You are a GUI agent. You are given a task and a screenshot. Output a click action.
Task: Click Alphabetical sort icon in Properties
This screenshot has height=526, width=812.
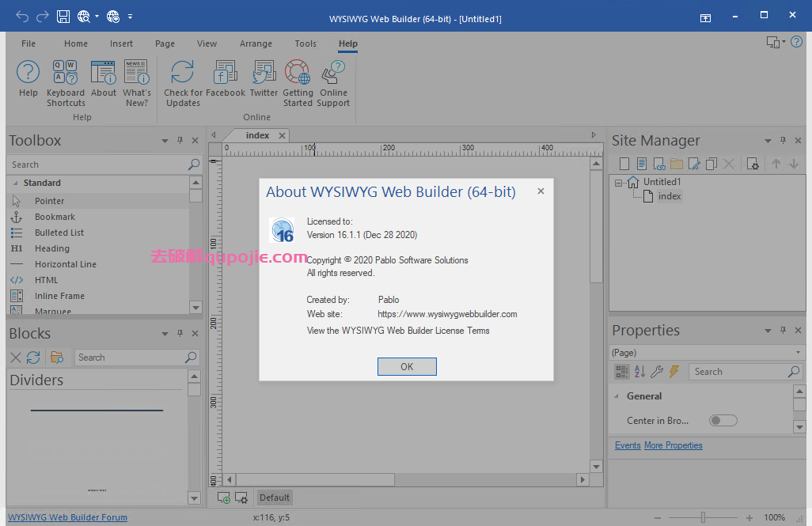click(639, 371)
